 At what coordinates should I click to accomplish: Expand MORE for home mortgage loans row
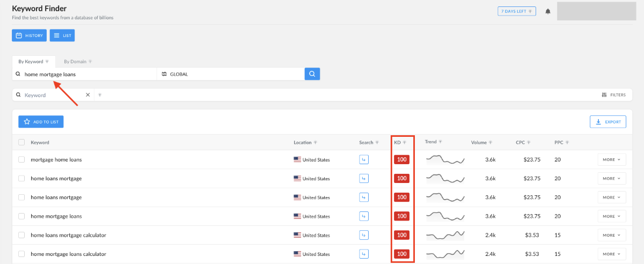[x=612, y=216]
